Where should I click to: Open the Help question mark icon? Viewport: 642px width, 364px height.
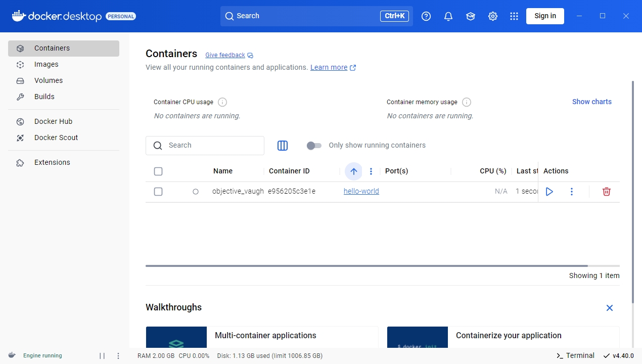click(426, 16)
